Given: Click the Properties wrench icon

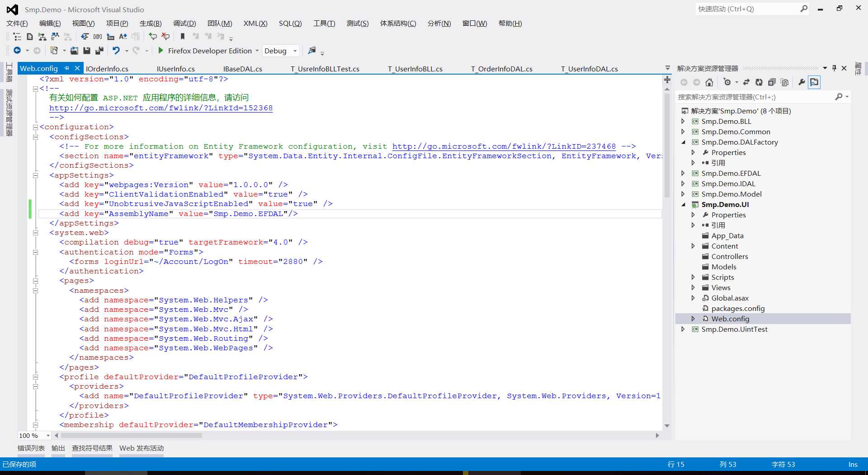Looking at the screenshot, I should pyautogui.click(x=802, y=82).
